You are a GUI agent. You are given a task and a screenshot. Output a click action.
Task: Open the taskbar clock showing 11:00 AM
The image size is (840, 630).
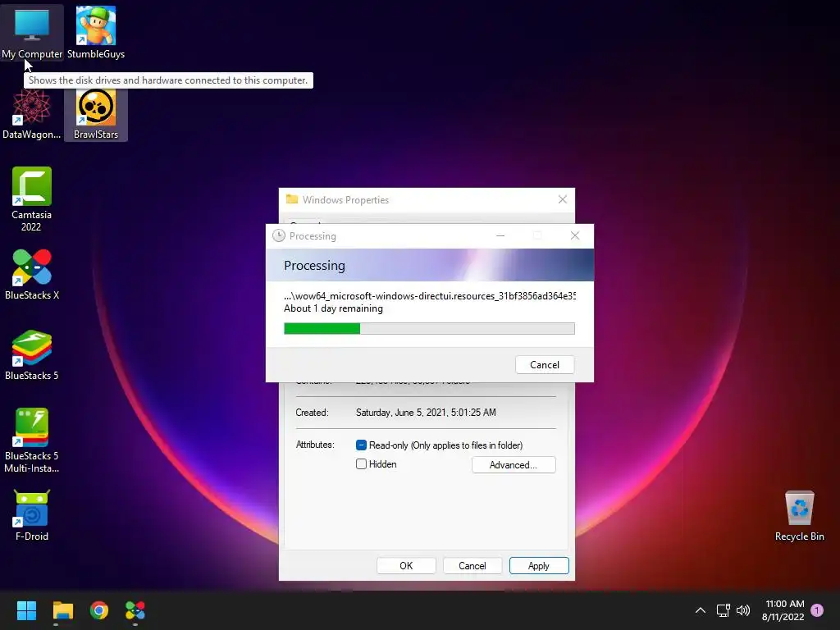783,610
